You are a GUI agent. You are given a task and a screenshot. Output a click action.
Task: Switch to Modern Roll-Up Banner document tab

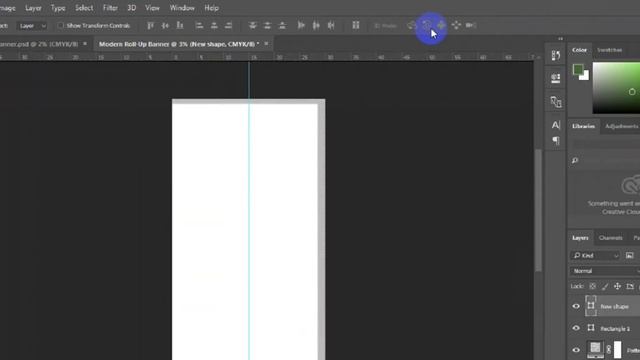point(179,44)
